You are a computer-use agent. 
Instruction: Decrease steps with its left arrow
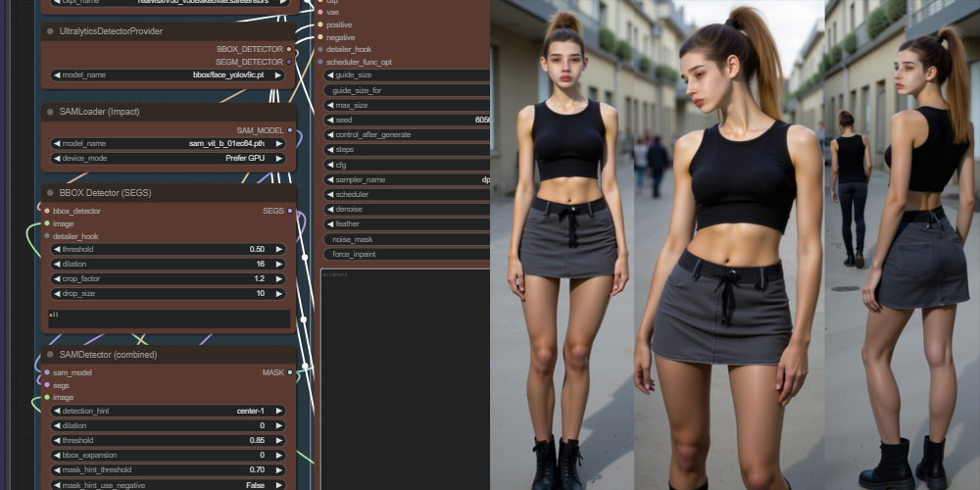point(330,149)
